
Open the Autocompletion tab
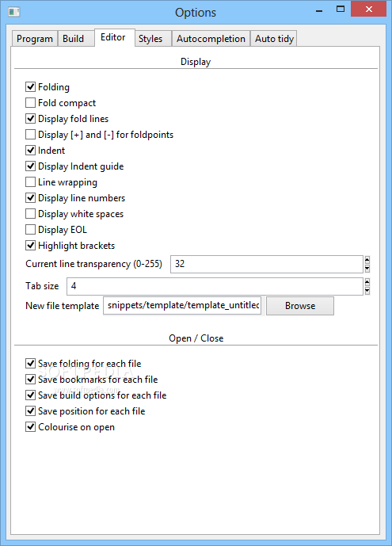(x=211, y=39)
